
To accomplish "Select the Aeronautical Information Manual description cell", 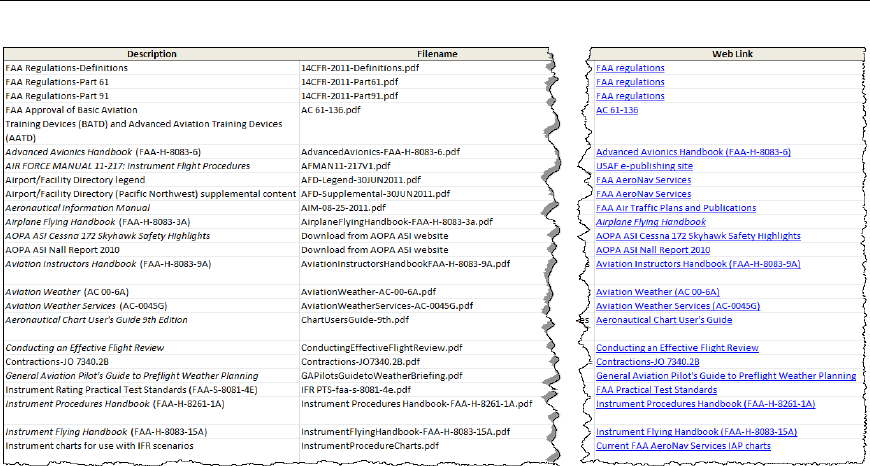I will [x=78, y=208].
